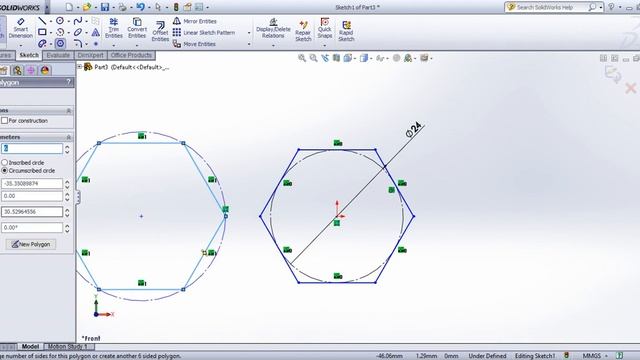Click the New Polygon button
The image size is (640, 360).
pyautogui.click(x=31, y=244)
